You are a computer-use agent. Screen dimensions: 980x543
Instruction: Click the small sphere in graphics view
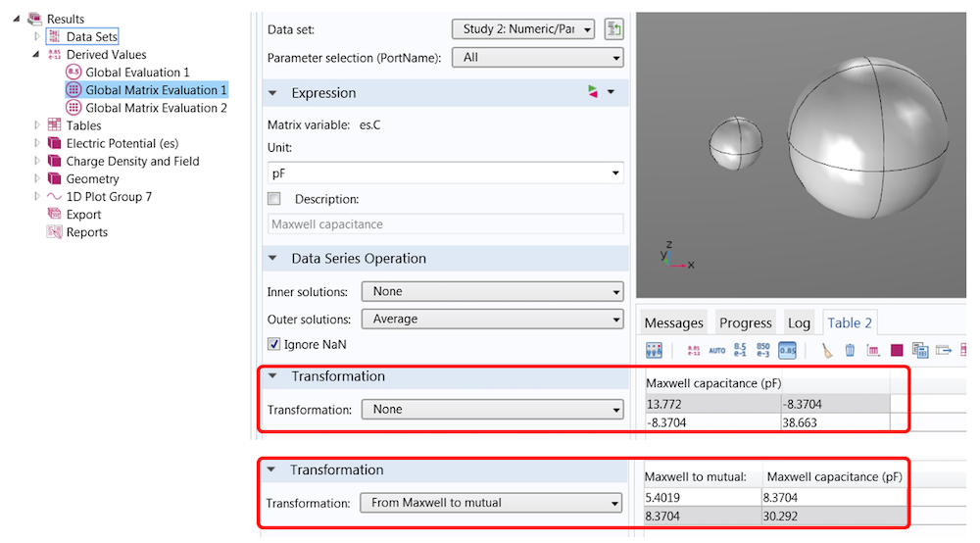click(736, 143)
